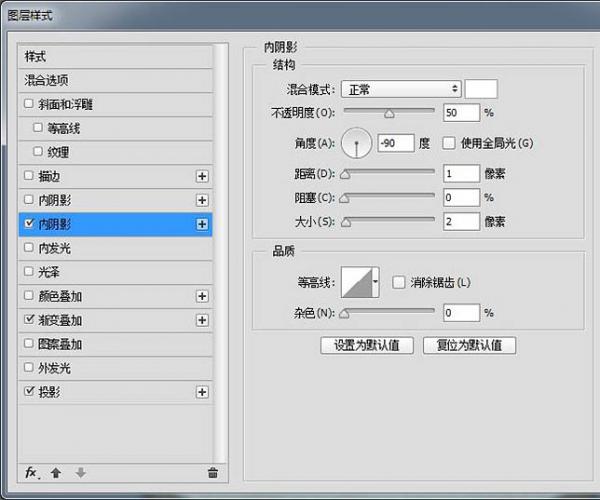
Task: Select the 光泽 row label
Action: click(49, 272)
